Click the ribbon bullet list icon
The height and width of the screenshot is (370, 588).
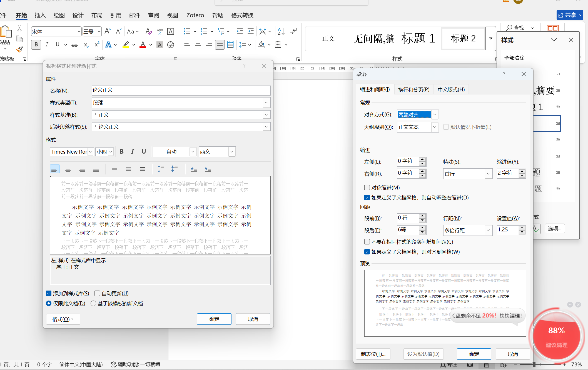coord(187,31)
